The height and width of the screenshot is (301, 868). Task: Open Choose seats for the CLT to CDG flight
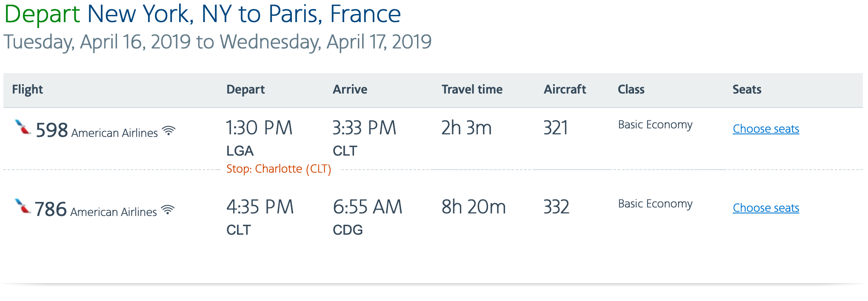pyautogui.click(x=765, y=208)
